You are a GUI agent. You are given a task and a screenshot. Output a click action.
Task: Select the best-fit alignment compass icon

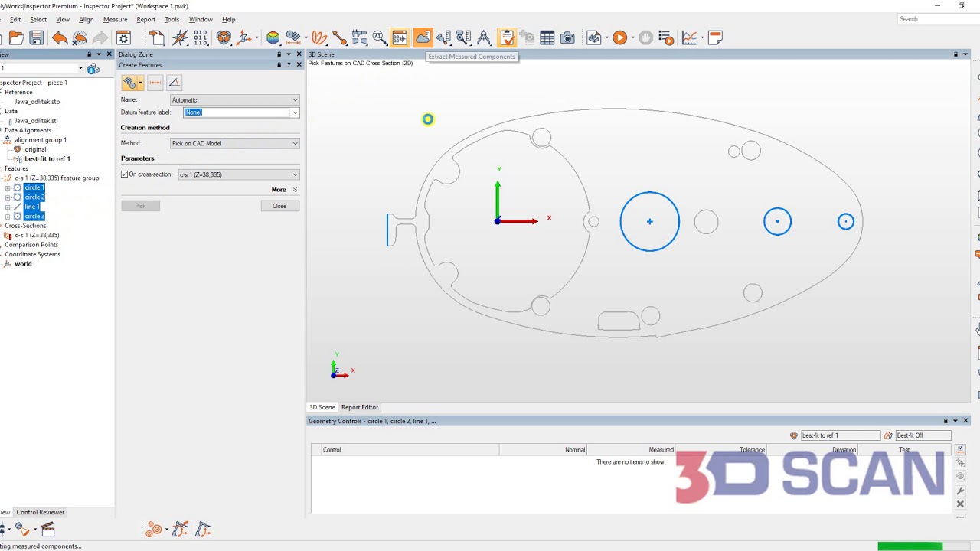click(x=794, y=435)
